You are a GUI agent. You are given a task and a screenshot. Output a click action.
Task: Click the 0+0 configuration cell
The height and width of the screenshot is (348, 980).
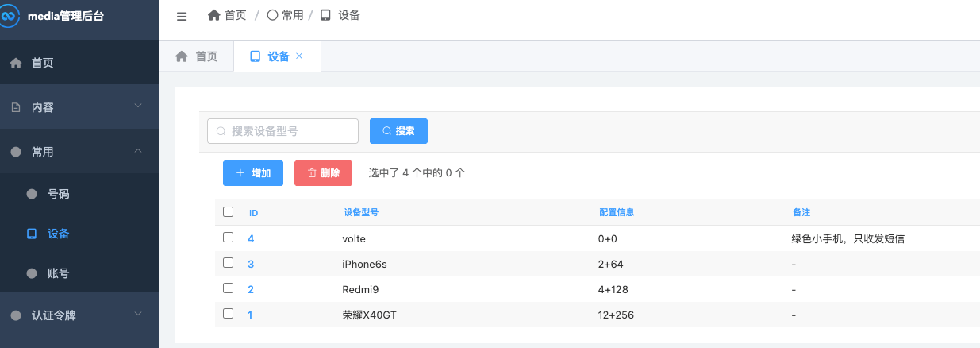click(608, 238)
